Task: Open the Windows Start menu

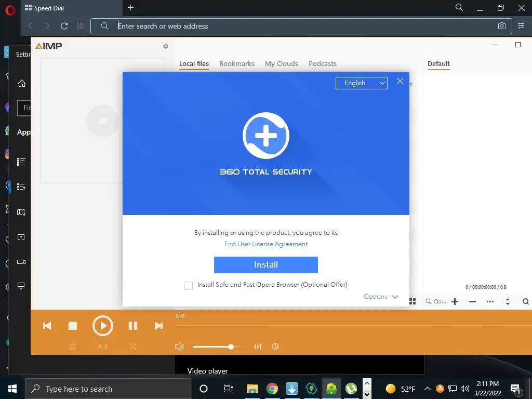Action: (12, 389)
